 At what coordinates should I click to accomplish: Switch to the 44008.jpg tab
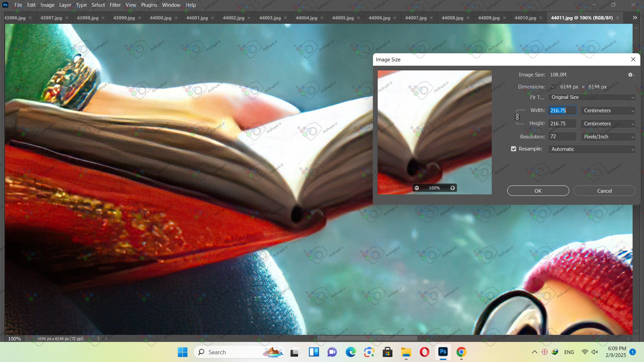(x=452, y=18)
